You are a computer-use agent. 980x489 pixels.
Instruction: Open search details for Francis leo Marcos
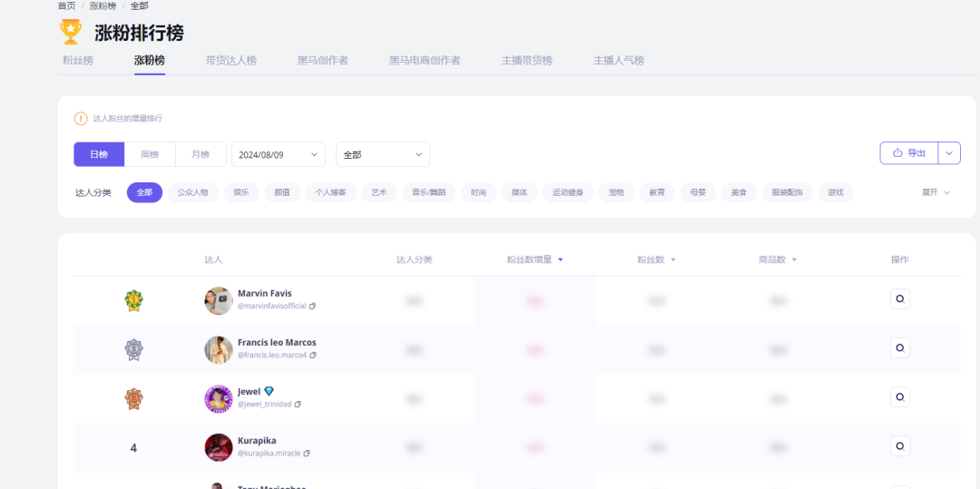coord(900,347)
